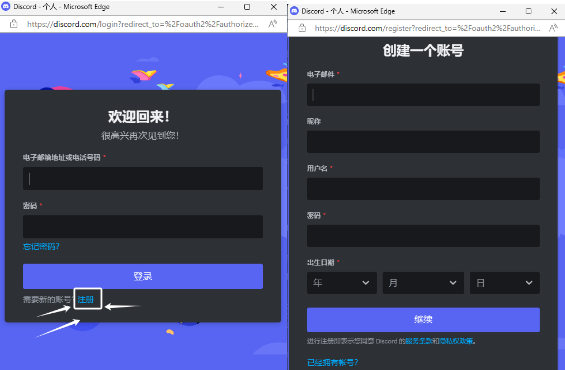565x370 pixels.
Task: Click the 已经拥有帐号? link
Action: pos(333,362)
